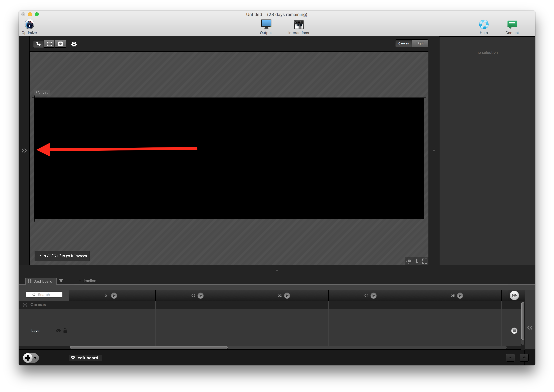Open the Interactions keyboard icon
The height and width of the screenshot is (392, 554).
pos(299,25)
